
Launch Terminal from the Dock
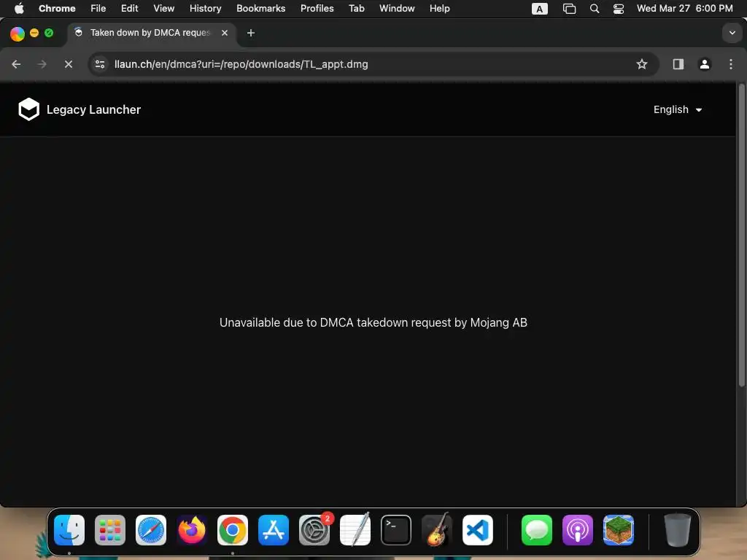pos(396,530)
